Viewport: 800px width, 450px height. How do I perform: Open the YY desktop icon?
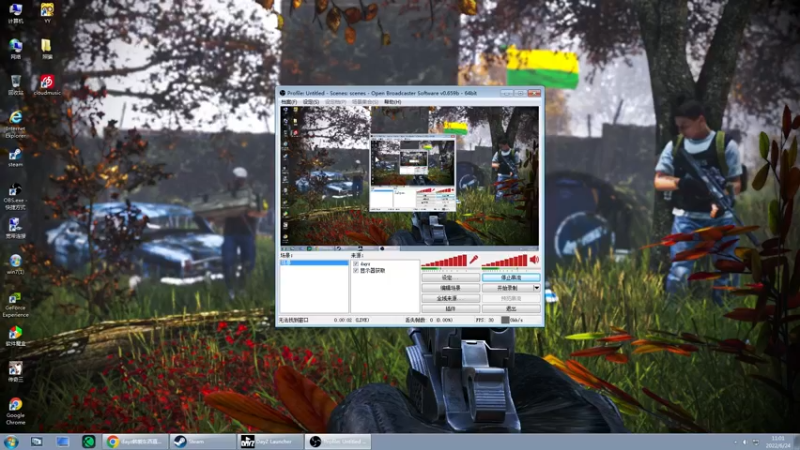(47, 13)
